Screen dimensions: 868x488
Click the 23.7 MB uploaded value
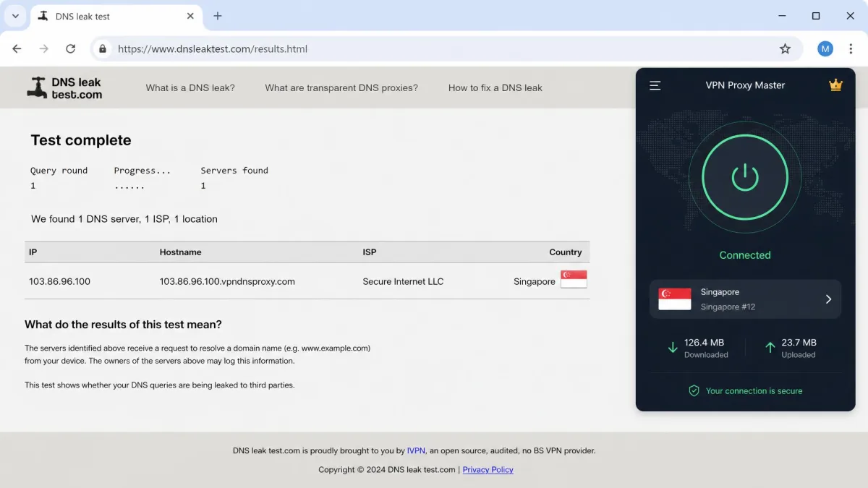pyautogui.click(x=799, y=343)
